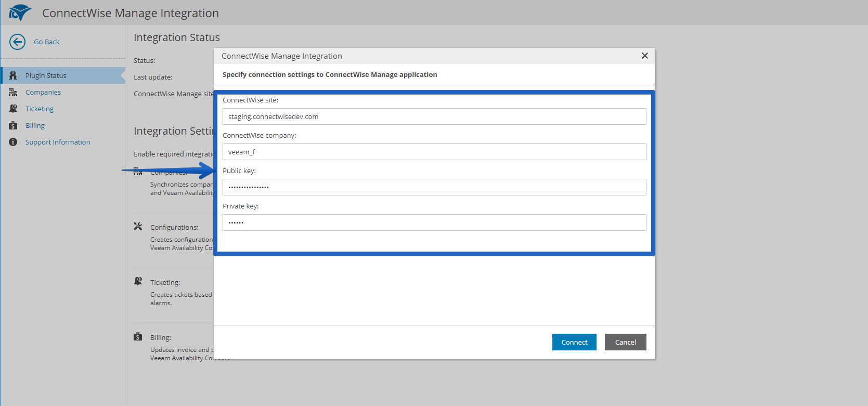Focus the ConnectWise site field

(434, 116)
